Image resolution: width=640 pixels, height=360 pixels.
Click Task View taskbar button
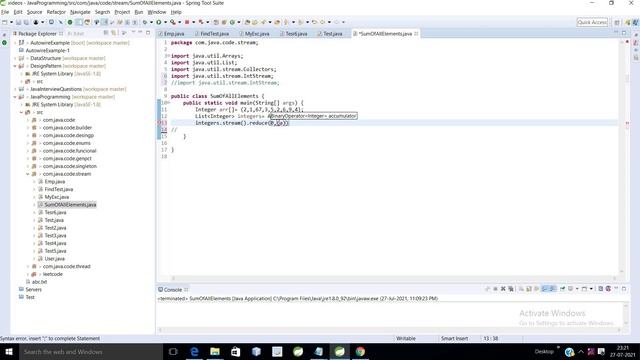[x=173, y=351]
